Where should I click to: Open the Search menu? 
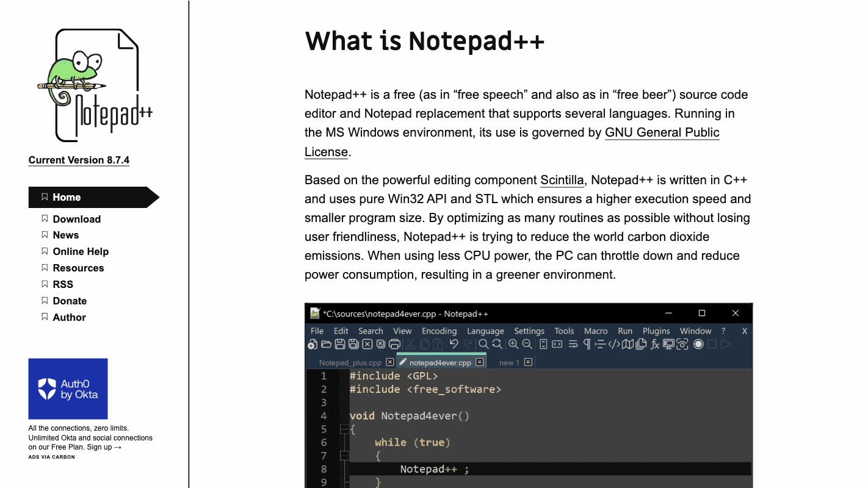click(x=371, y=331)
